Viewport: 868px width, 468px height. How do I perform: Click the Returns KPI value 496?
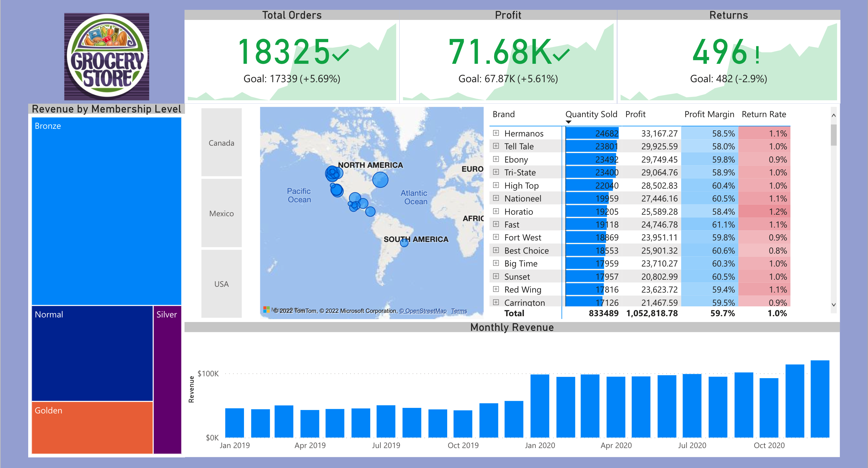pyautogui.click(x=720, y=52)
